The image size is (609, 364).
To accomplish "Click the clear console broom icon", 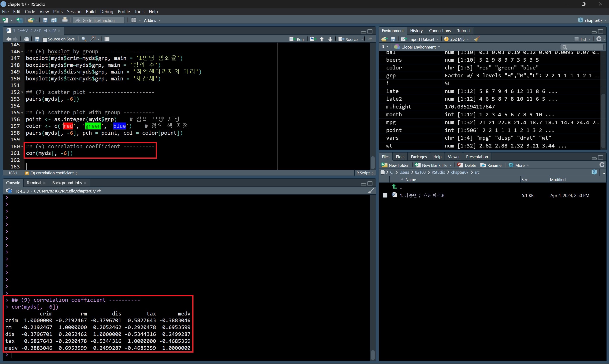I will [371, 191].
